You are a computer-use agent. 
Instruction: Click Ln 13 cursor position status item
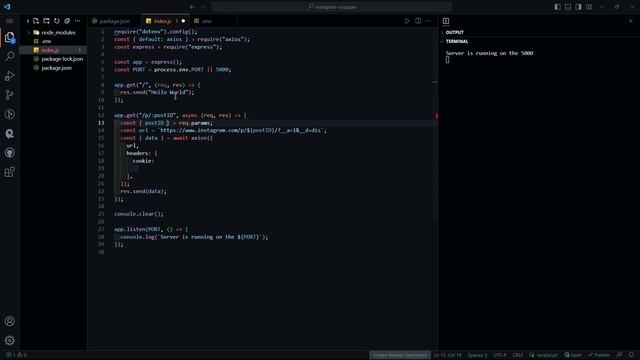coord(447,355)
